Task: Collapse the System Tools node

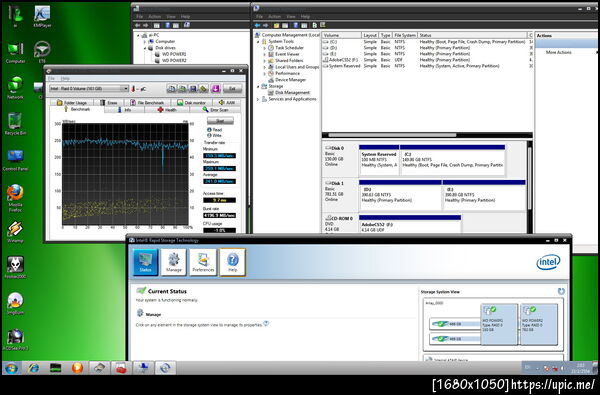Action: click(258, 41)
